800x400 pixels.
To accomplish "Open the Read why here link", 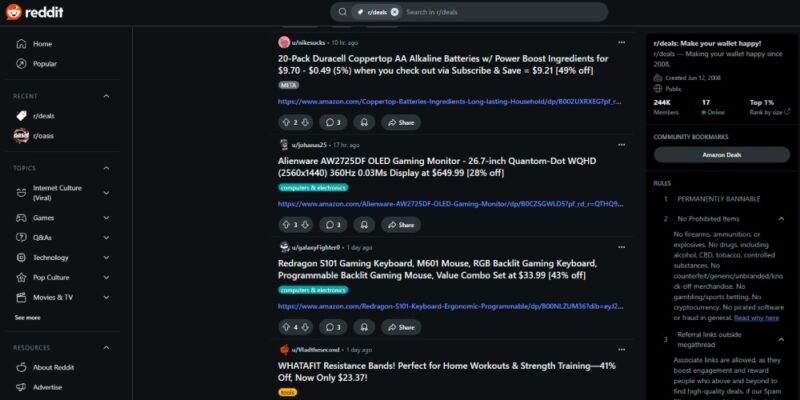I will [756, 318].
